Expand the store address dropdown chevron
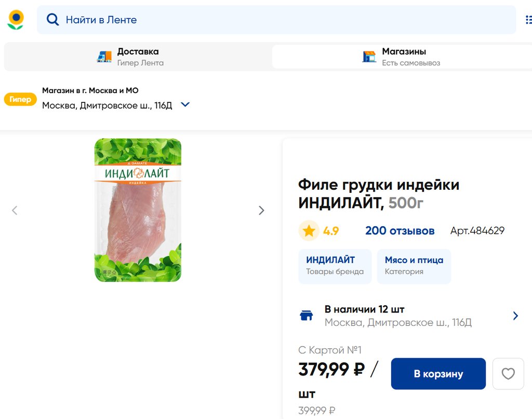 click(185, 105)
